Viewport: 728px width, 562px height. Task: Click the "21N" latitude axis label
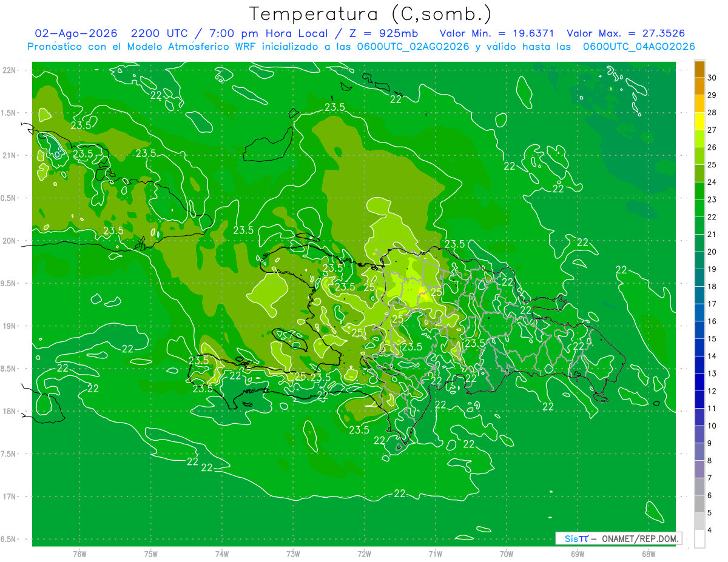coord(9,155)
